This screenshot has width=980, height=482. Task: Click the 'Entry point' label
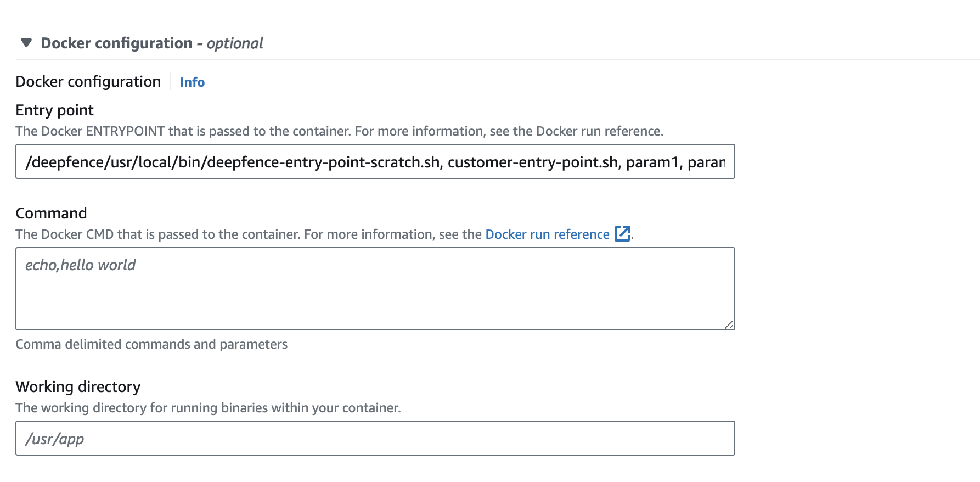click(x=55, y=110)
